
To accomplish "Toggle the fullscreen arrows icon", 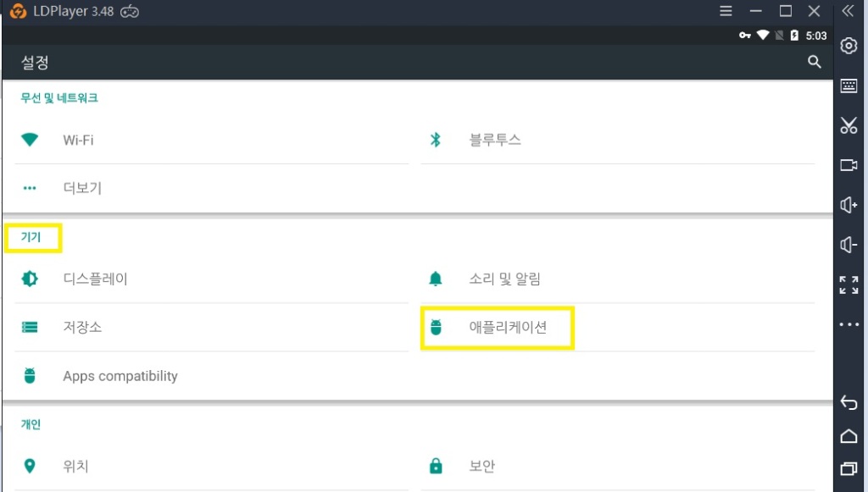I will (849, 285).
